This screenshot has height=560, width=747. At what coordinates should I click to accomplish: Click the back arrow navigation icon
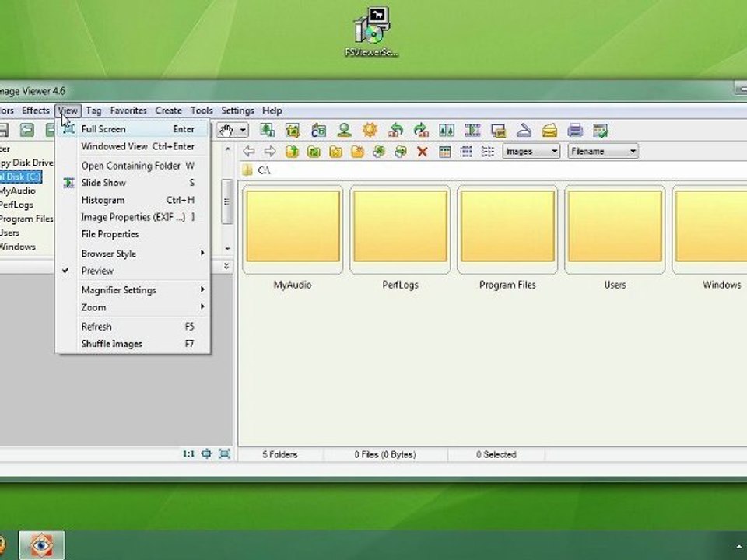pos(249,152)
